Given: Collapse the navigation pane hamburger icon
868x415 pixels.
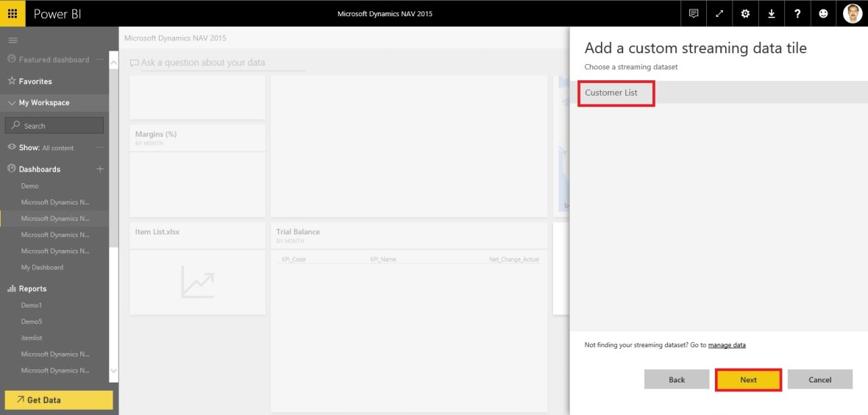Looking at the screenshot, I should coord(13,40).
